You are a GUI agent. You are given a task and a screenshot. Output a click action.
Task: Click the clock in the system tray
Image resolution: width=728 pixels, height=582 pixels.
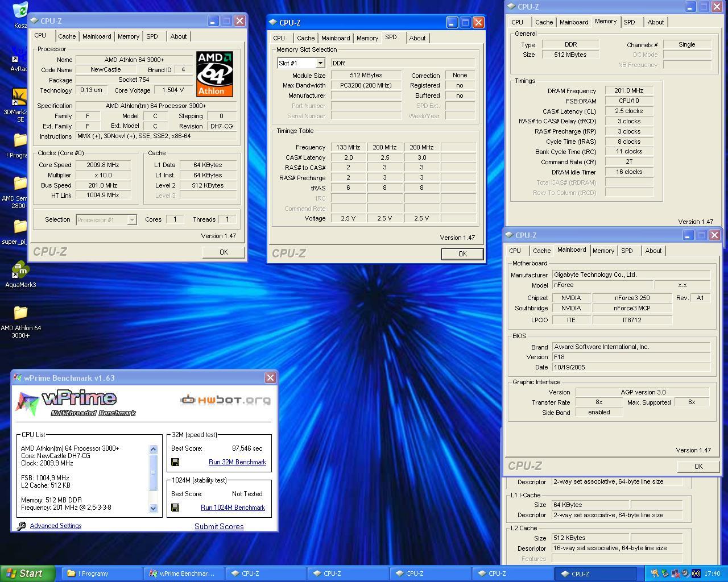712,573
